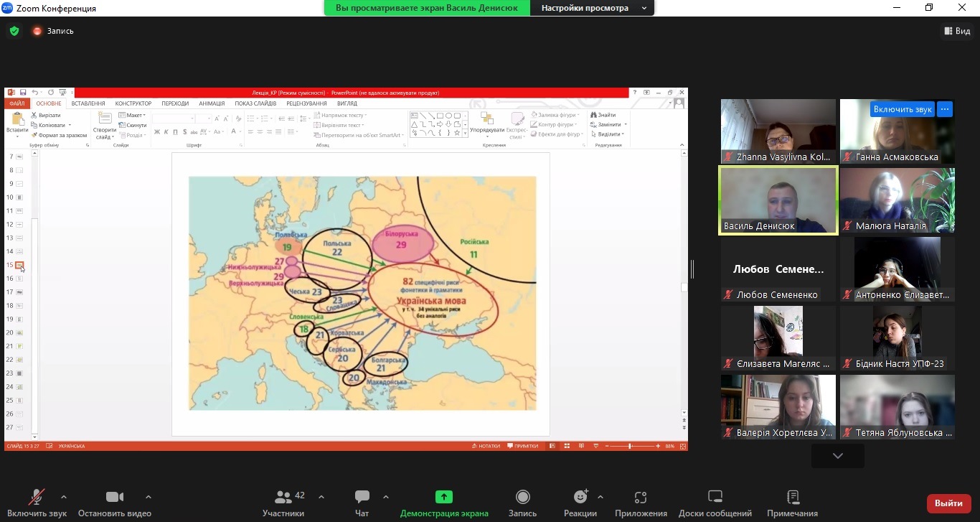Viewport: 980px width, 522px height.
Task: Open the Приложения apps panel
Action: tap(641, 498)
